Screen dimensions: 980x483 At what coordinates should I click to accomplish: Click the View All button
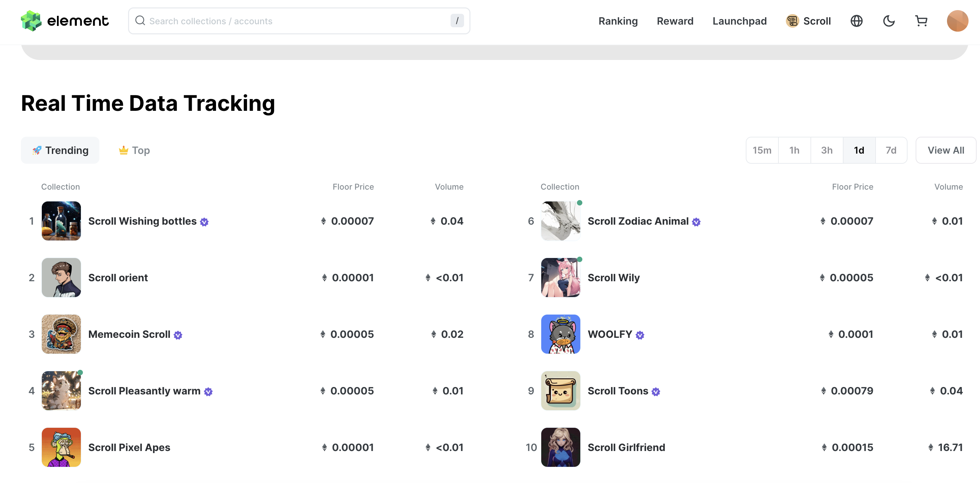coord(946,150)
